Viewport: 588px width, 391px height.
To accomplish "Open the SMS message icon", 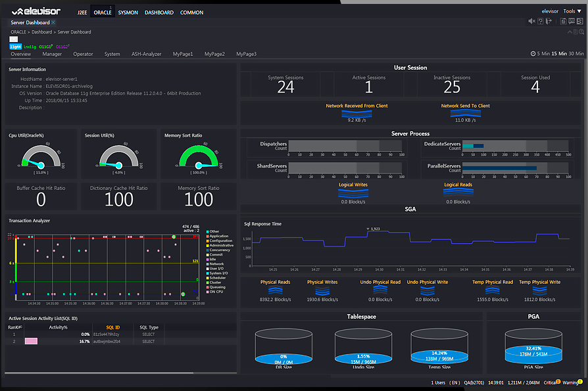I will (x=572, y=21).
